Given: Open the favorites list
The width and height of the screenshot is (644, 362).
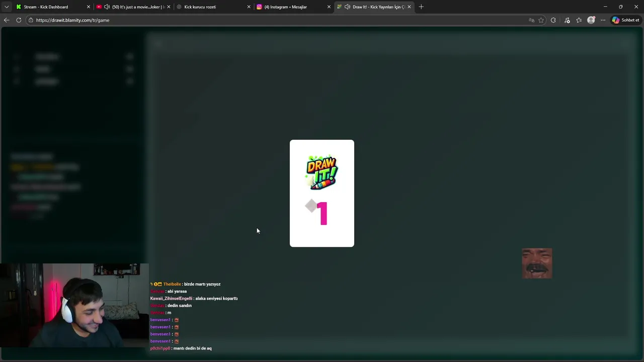Looking at the screenshot, I should (579, 20).
